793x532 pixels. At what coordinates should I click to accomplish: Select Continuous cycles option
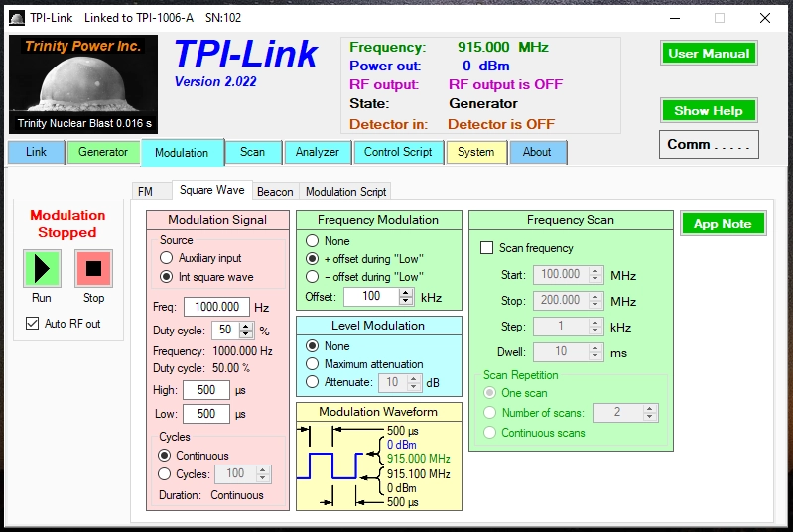[x=164, y=456]
